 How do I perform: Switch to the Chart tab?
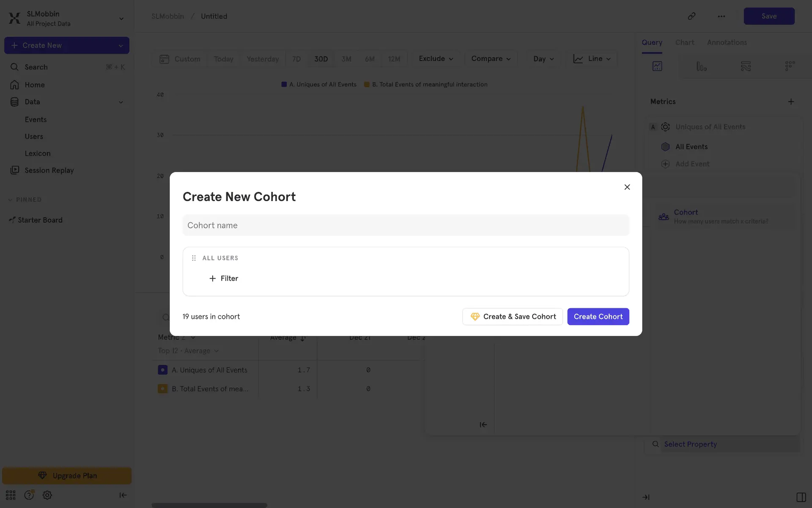coord(684,42)
